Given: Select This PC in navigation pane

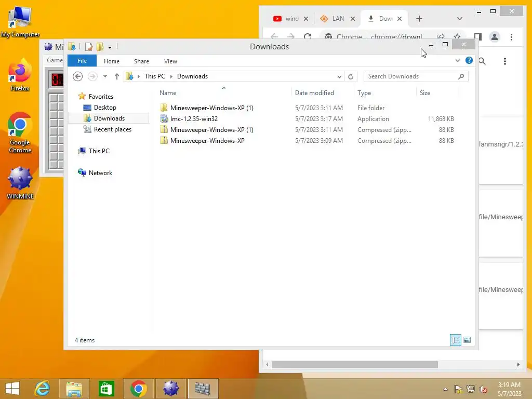Looking at the screenshot, I should point(99,151).
